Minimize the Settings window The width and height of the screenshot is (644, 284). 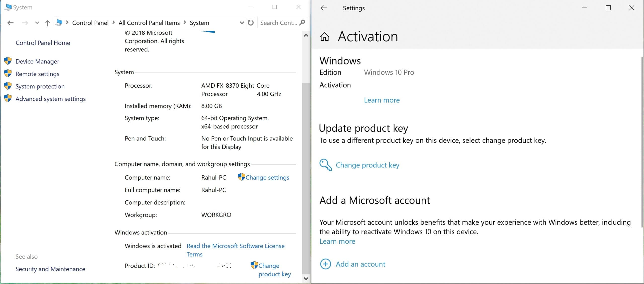click(x=585, y=8)
